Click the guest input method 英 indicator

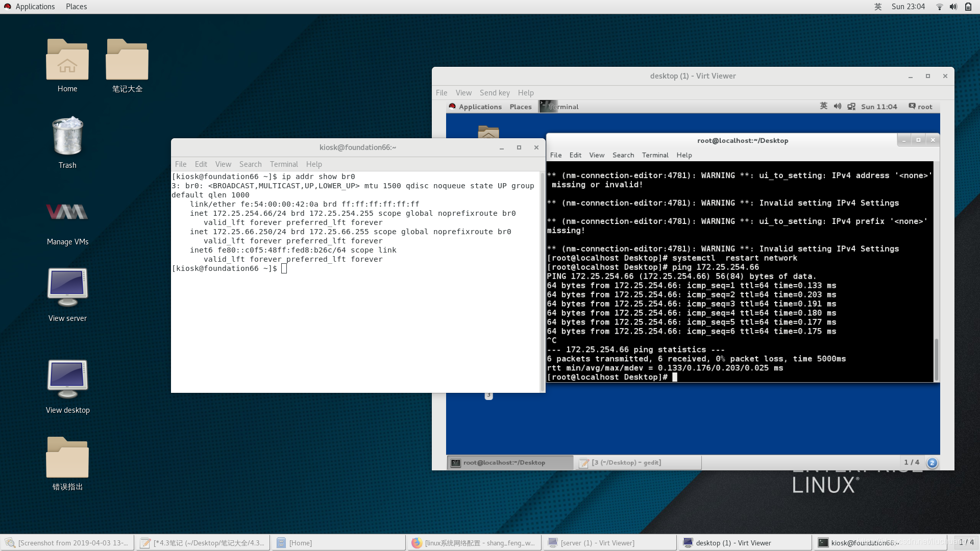pyautogui.click(x=823, y=106)
